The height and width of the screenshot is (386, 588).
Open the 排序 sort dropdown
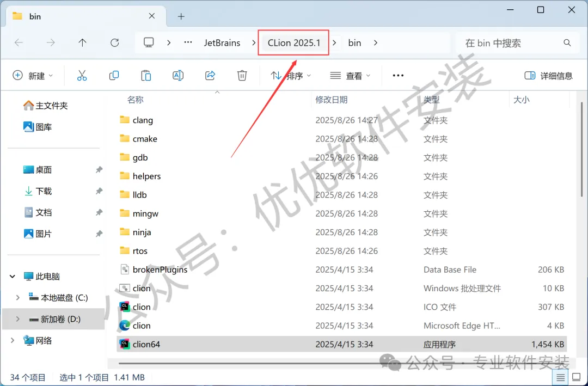tap(291, 75)
